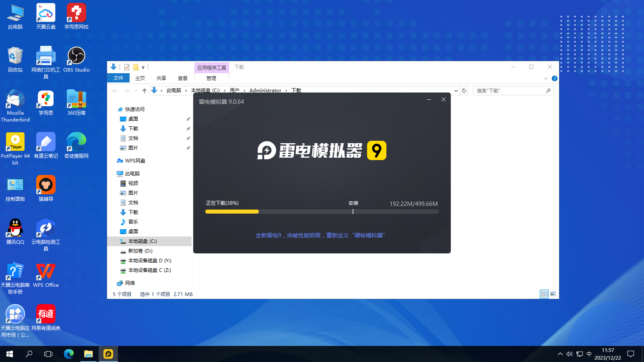
Task: Open Explorer help question-mark icon
Action: point(554,78)
